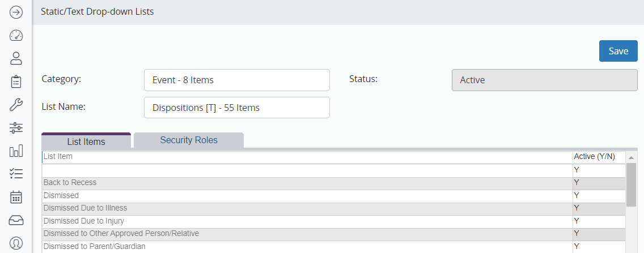The height and width of the screenshot is (253, 644).
Task: Open the List Name dropdown showing Dispositions
Action: point(237,108)
